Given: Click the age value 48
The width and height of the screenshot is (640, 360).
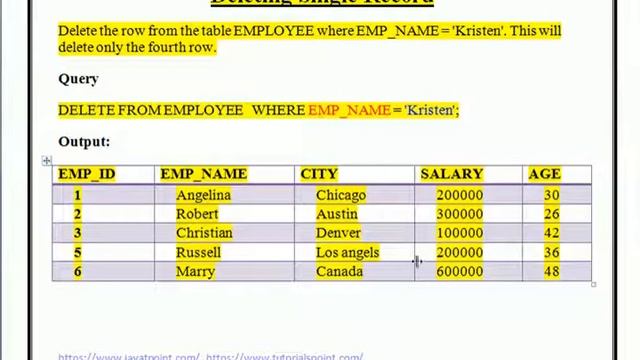Looking at the screenshot, I should [552, 271].
